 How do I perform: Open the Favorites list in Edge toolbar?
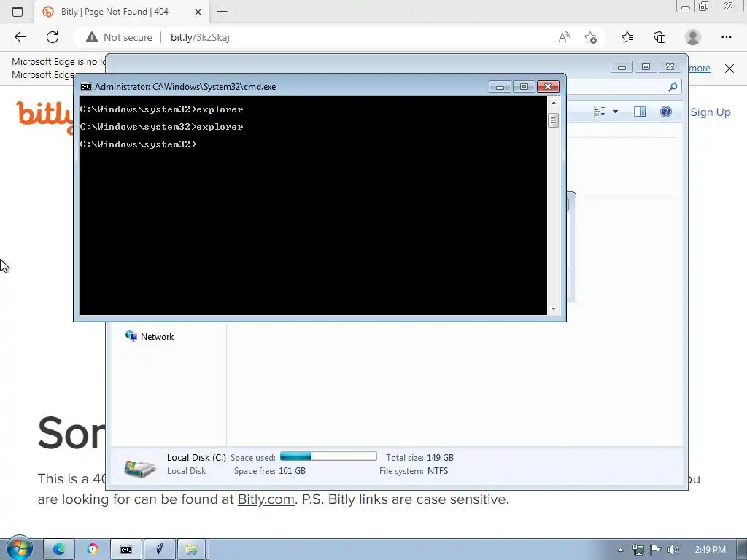point(627,37)
